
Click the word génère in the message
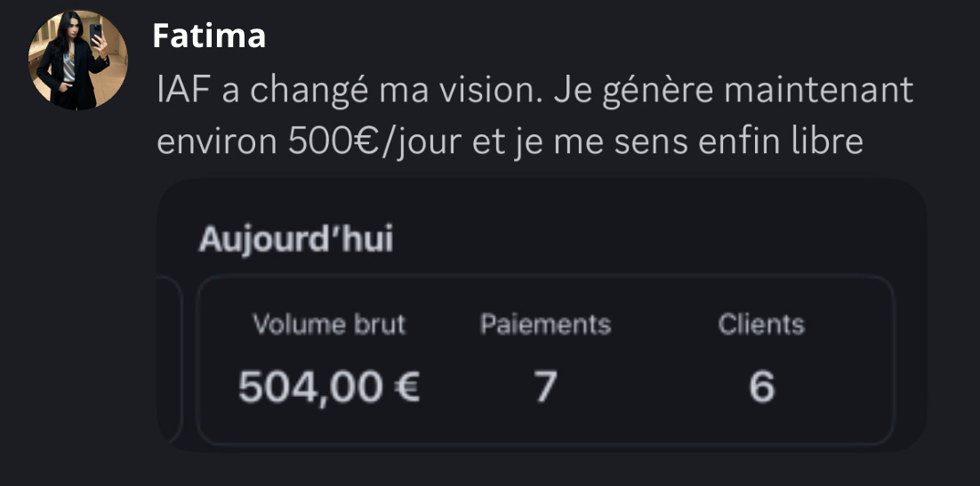point(645,91)
